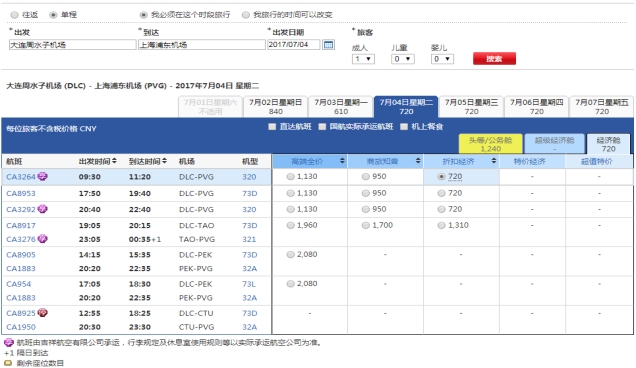
Task: Click the red icon beside flight CA8925
Action: coord(43,313)
